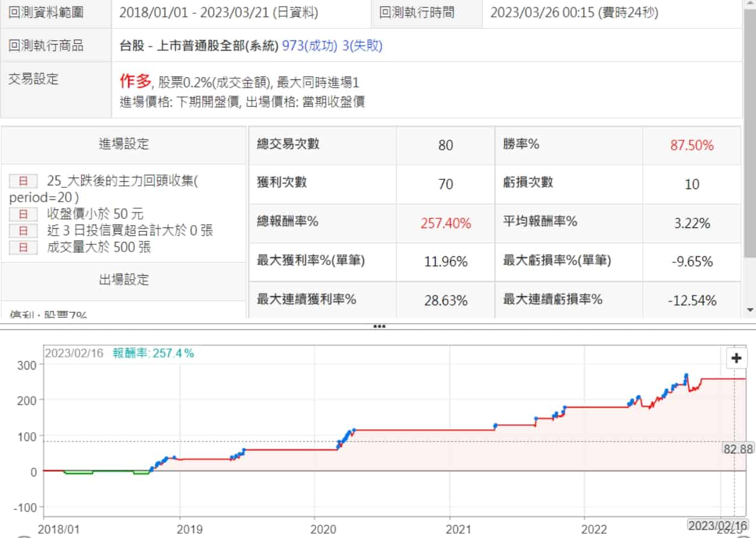Click the 作多 trade direction label

pos(135,81)
